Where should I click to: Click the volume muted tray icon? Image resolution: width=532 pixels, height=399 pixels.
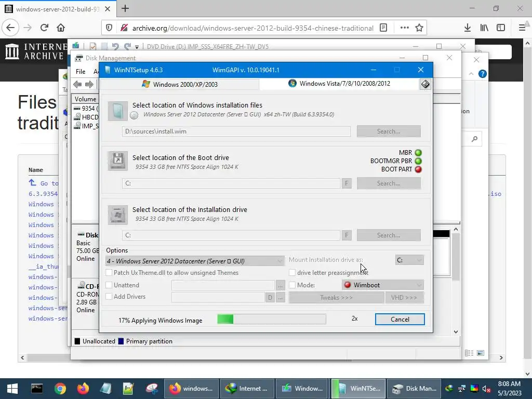[486, 389]
